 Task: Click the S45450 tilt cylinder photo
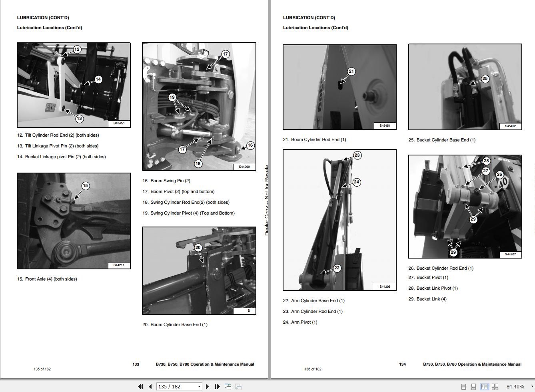pos(74,85)
